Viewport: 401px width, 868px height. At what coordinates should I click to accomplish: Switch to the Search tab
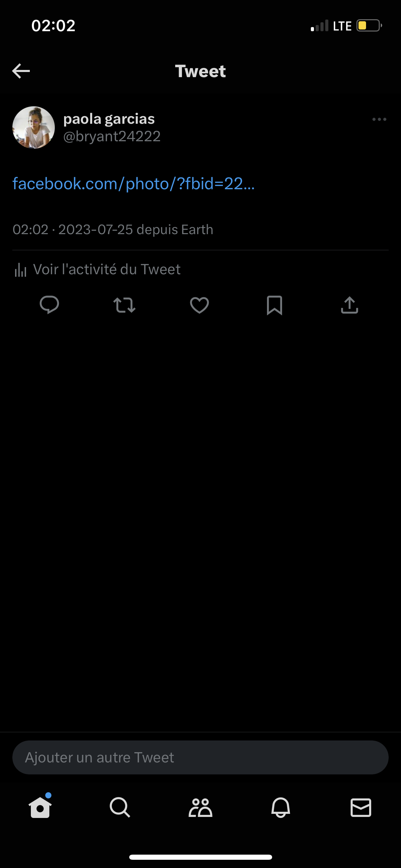click(x=120, y=807)
